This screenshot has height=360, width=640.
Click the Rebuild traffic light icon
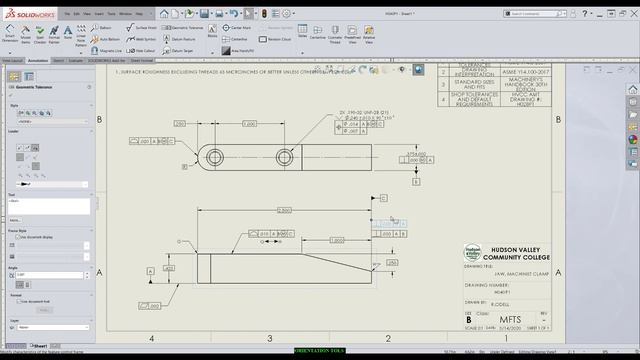coord(264,13)
